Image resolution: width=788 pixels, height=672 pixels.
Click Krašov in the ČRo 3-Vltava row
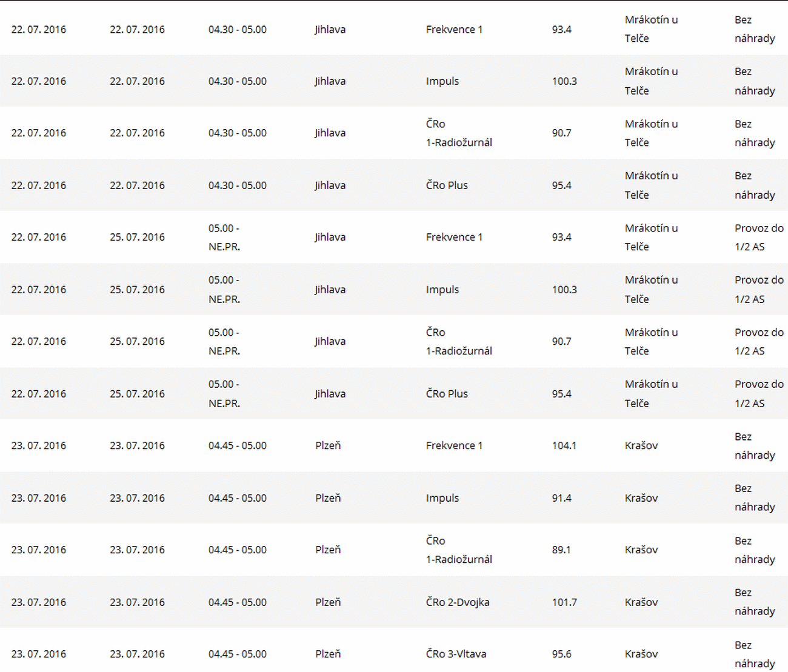pyautogui.click(x=641, y=654)
